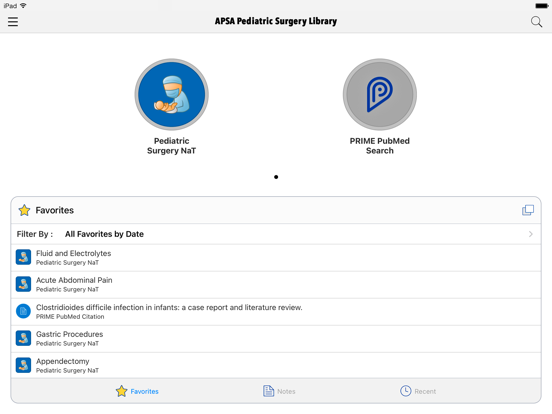Open Gastric Procedures favorite
The width and height of the screenshot is (552, 414).
pos(276,339)
